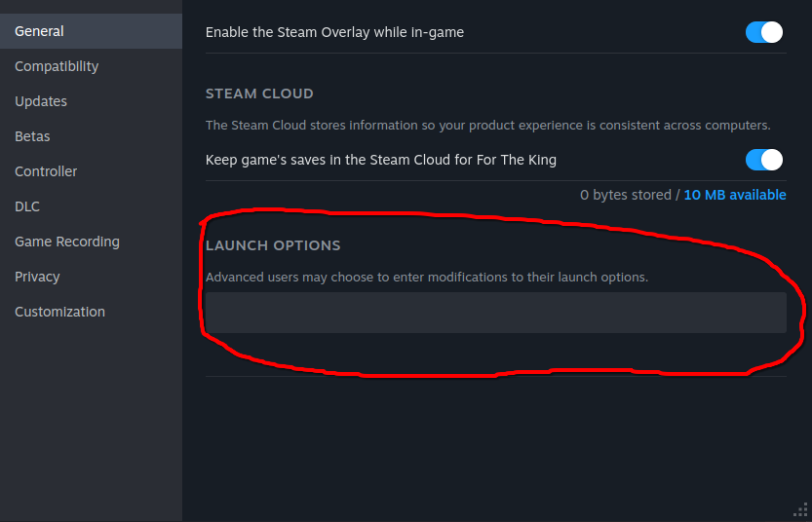The height and width of the screenshot is (522, 812).
Task: Open the Controller settings page
Action: point(46,171)
